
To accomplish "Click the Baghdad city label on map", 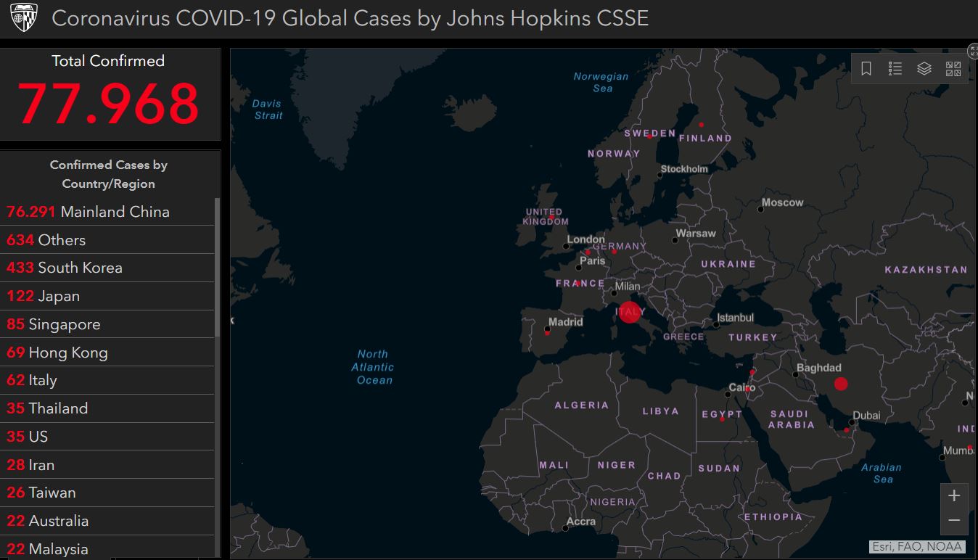I will (819, 368).
